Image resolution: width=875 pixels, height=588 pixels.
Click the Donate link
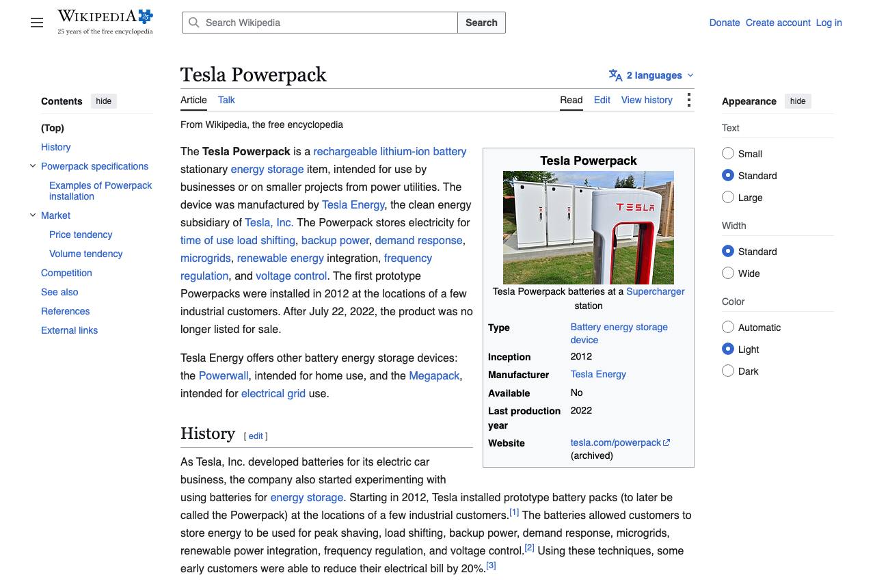pos(725,23)
